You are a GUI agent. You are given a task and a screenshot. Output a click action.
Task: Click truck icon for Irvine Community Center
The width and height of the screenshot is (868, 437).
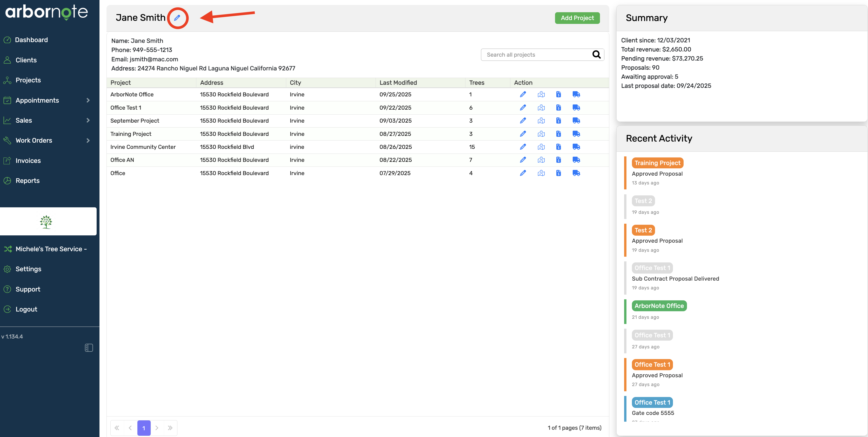(x=576, y=147)
